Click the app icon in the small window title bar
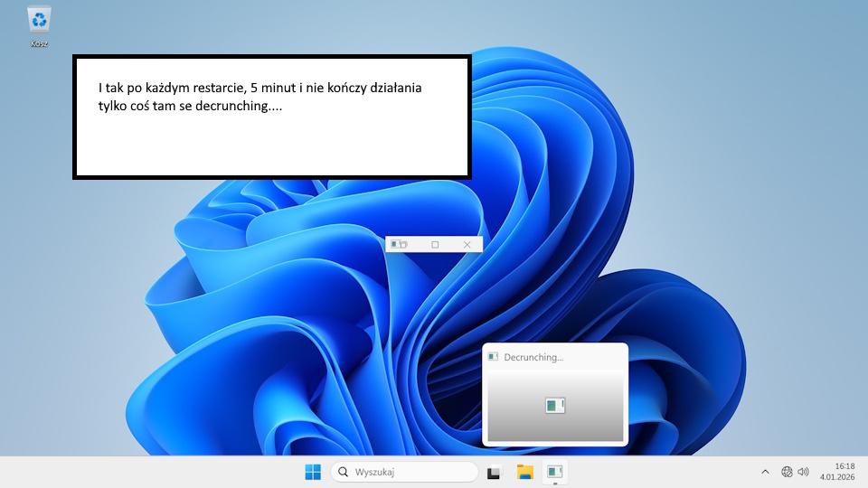The height and width of the screenshot is (488, 868). click(398, 244)
